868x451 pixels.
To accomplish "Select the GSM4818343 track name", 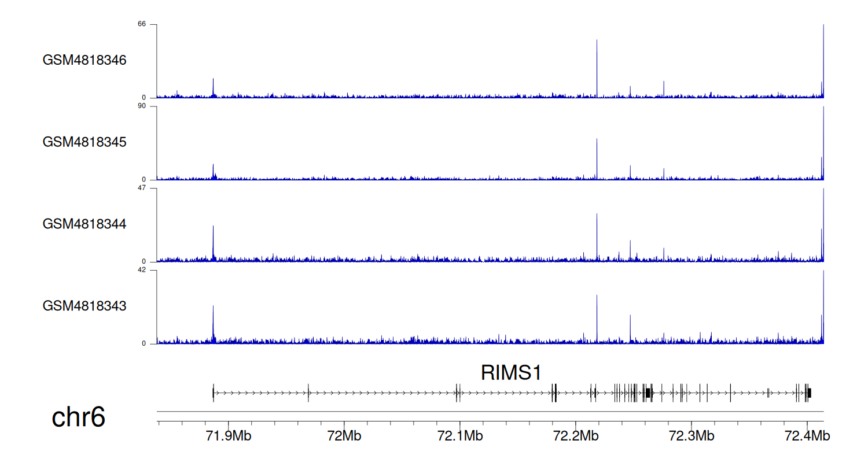I will (84, 305).
